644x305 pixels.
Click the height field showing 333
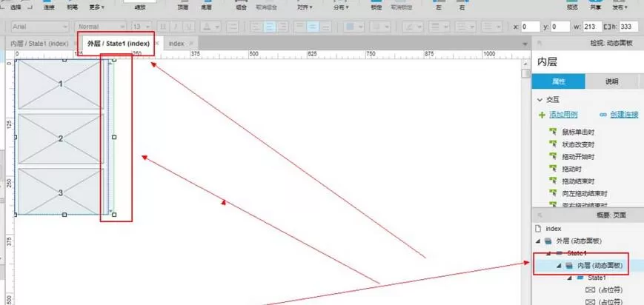[628, 27]
